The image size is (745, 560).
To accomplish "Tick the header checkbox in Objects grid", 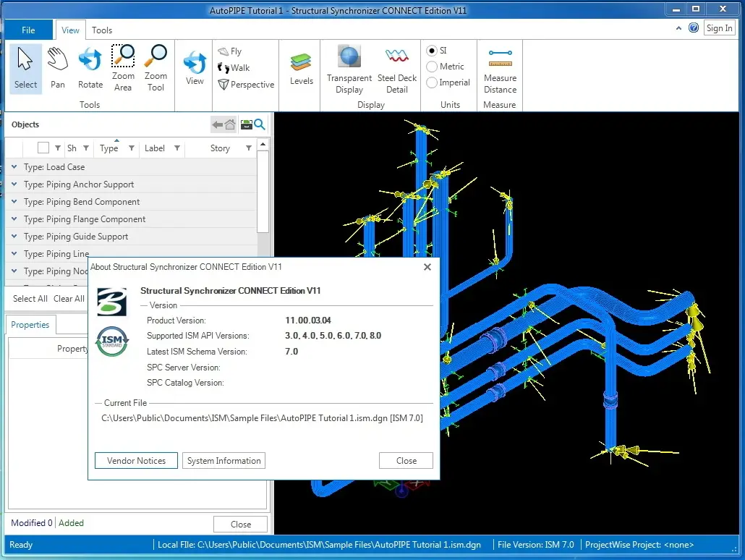I will [x=43, y=148].
